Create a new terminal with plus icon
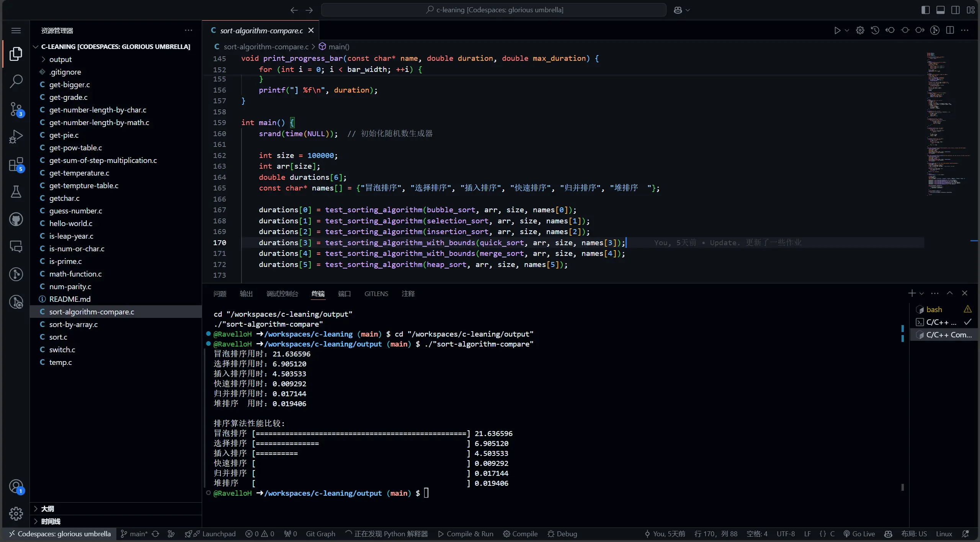980x542 pixels. click(x=912, y=293)
